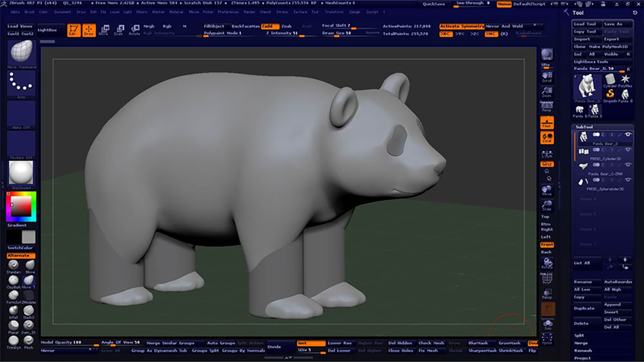Select the Inflat brush
The height and width of the screenshot is (362, 644).
pyautogui.click(x=14, y=310)
